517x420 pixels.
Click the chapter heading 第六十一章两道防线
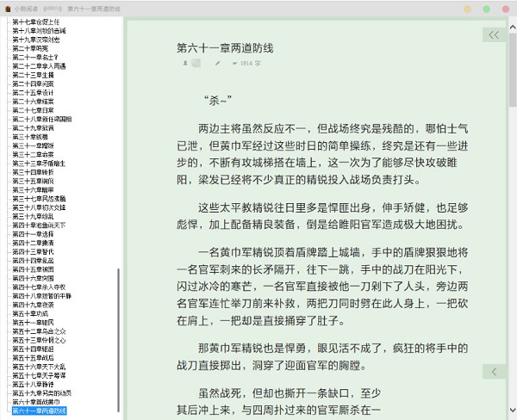pyautogui.click(x=225, y=48)
